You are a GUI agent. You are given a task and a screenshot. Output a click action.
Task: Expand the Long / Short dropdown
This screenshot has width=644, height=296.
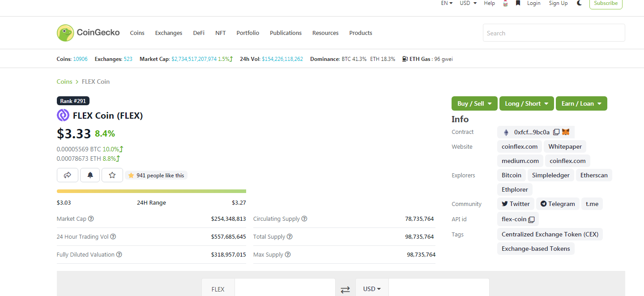click(526, 103)
